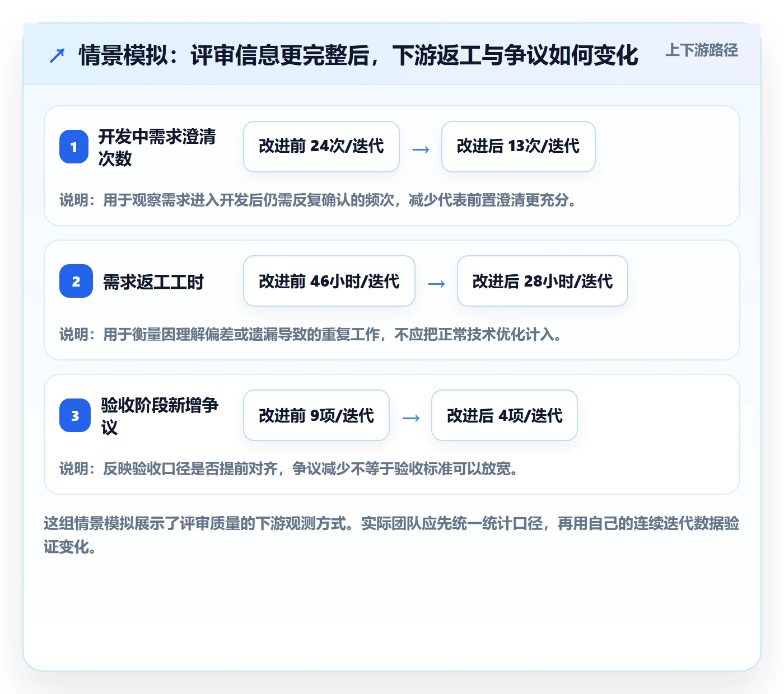Click the footer paragraph starting 这组情景模拟展示了
784x694 pixels.
392,535
